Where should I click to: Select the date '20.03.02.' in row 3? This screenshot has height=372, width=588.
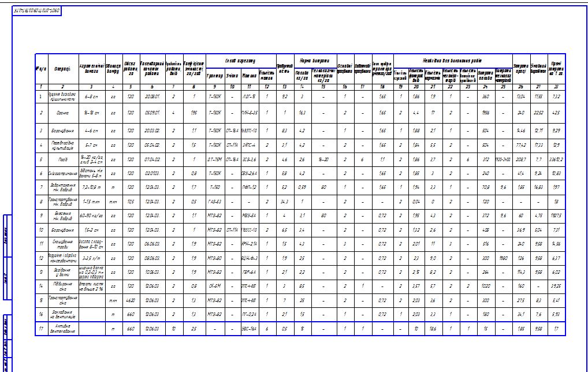[x=152, y=131]
